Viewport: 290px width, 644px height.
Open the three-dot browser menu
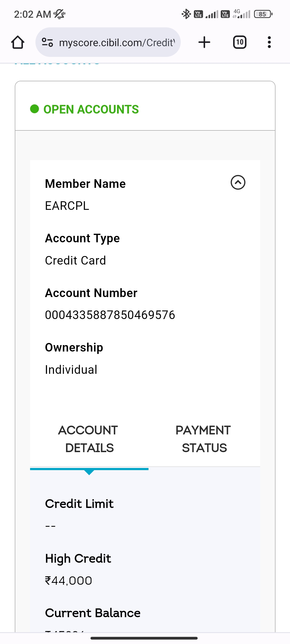[269, 42]
